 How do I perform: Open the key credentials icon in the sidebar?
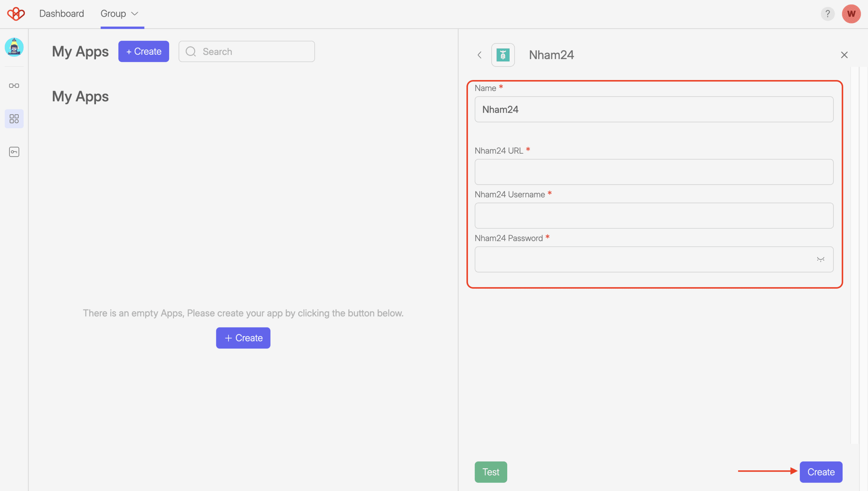[x=14, y=152]
